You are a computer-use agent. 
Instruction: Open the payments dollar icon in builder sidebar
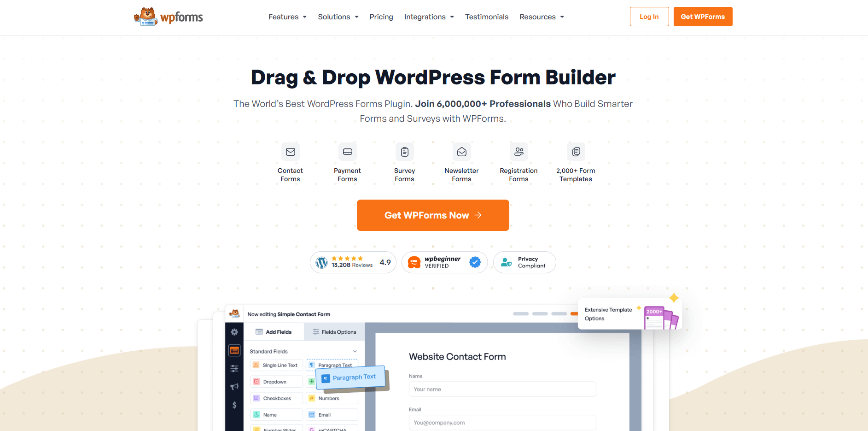(x=234, y=405)
